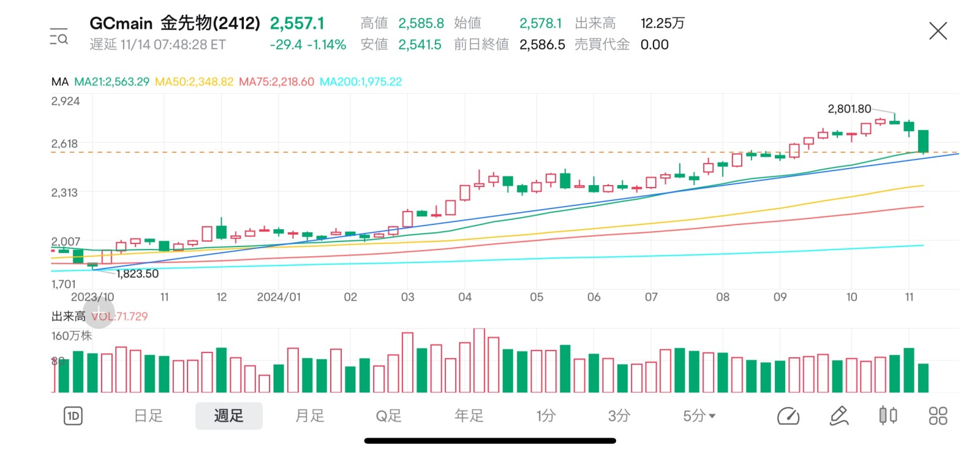The width and height of the screenshot is (980, 453).
Task: Choose the 3分 three-minute tab
Action: tap(619, 416)
